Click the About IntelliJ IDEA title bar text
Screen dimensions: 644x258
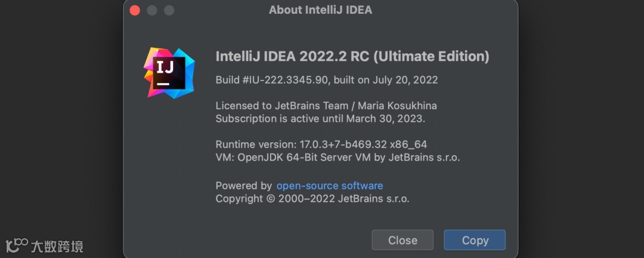320,10
